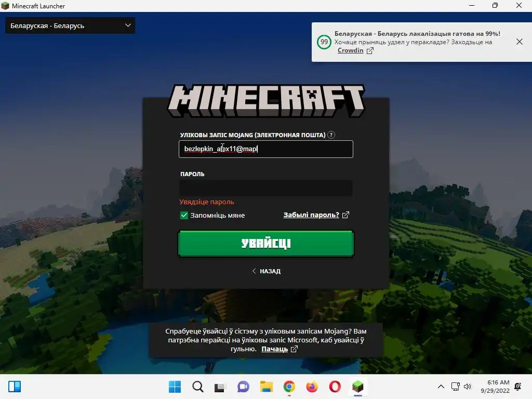The width and height of the screenshot is (532, 399).
Task: Open File Explorer from taskbar
Action: click(267, 387)
